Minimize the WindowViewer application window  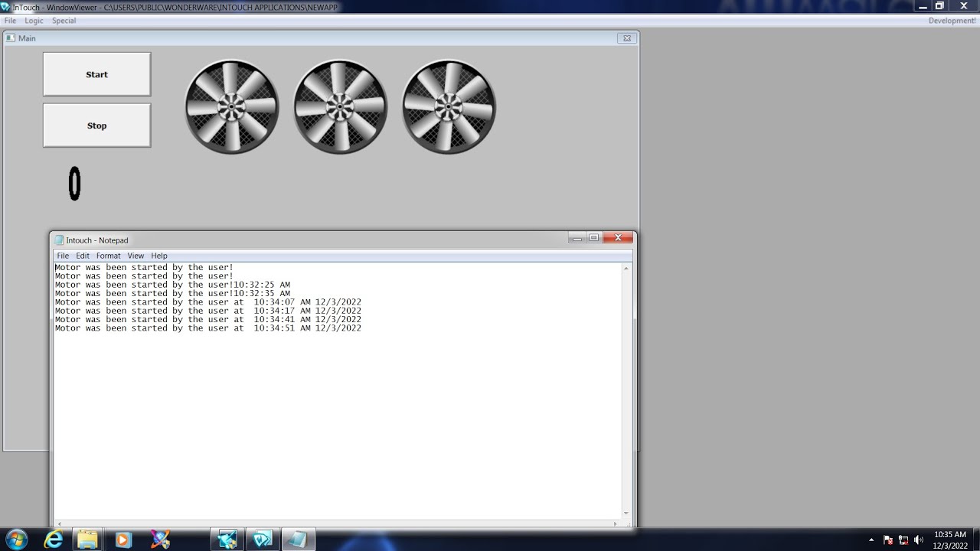923,6
